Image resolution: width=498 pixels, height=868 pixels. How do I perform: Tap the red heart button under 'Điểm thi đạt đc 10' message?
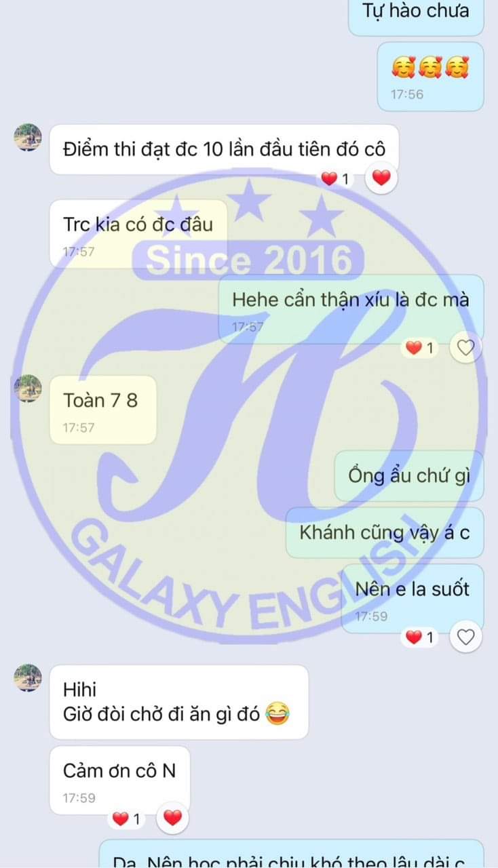pos(381,178)
